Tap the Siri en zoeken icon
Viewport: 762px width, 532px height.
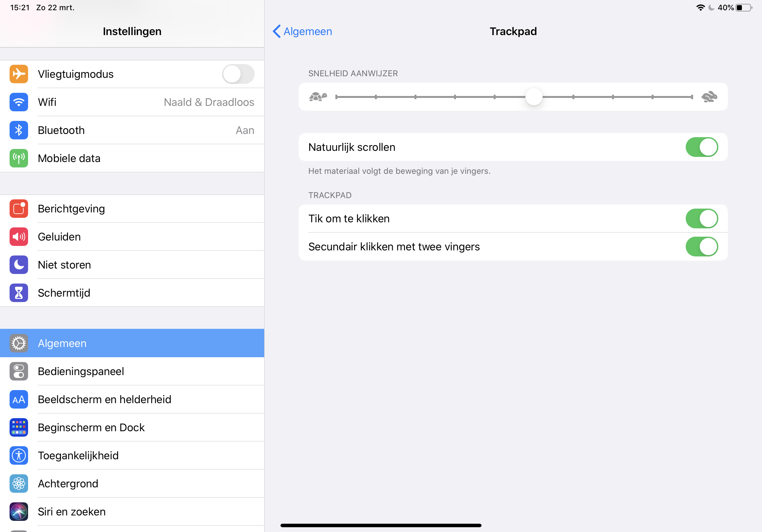[19, 512]
